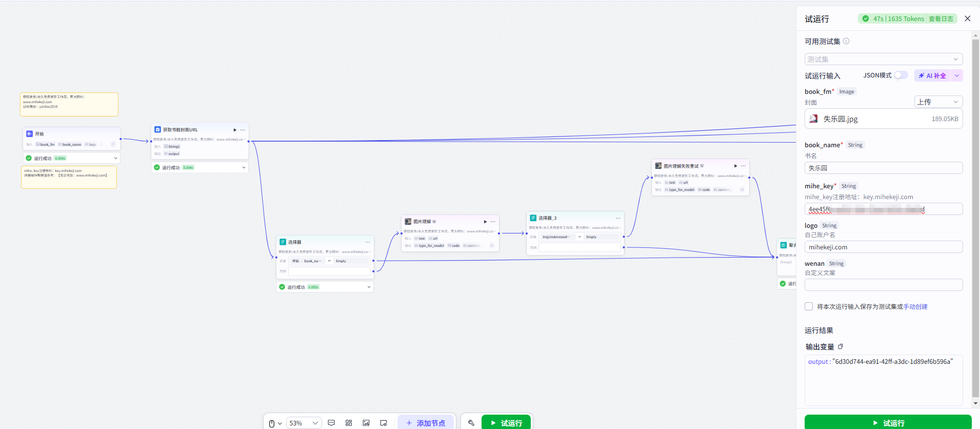Click the book_name input field containing 失乐园
The image size is (980, 429).
pos(883,168)
